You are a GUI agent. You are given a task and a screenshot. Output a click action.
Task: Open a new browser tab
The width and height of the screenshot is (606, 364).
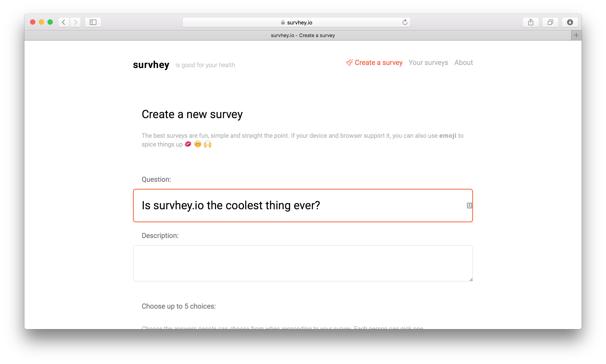coord(576,35)
